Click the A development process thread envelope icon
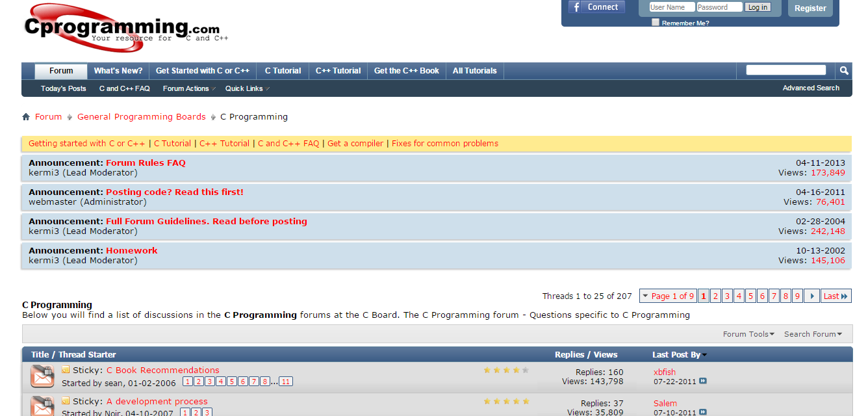The image size is (868, 416). click(42, 406)
